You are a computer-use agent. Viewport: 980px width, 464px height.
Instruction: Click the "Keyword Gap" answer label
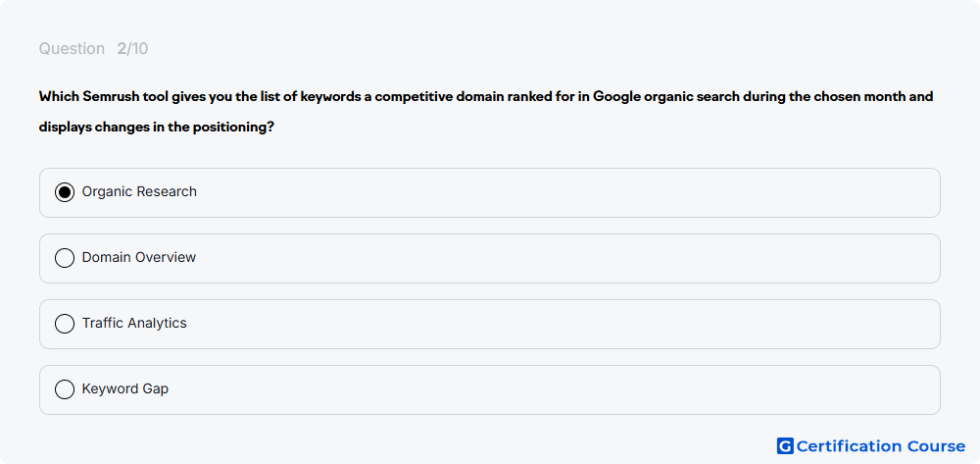pos(125,388)
